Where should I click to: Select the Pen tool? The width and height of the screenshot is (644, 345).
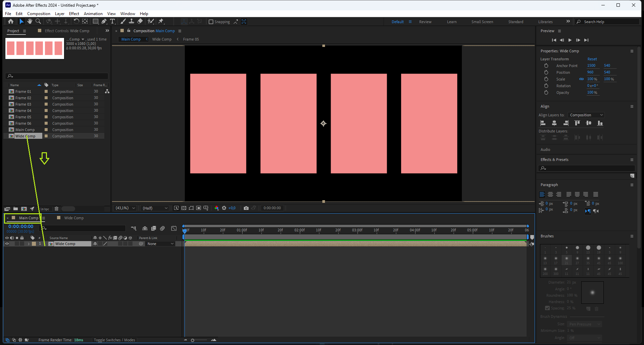coord(104,21)
